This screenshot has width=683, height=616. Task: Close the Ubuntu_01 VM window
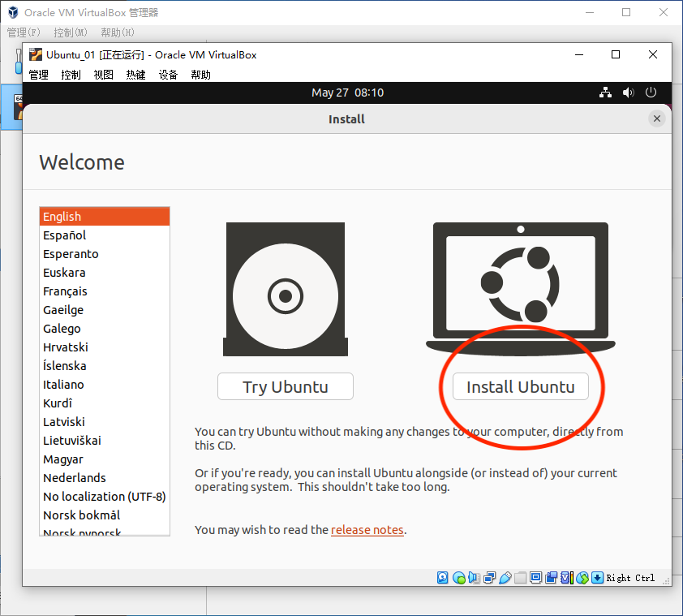point(652,55)
